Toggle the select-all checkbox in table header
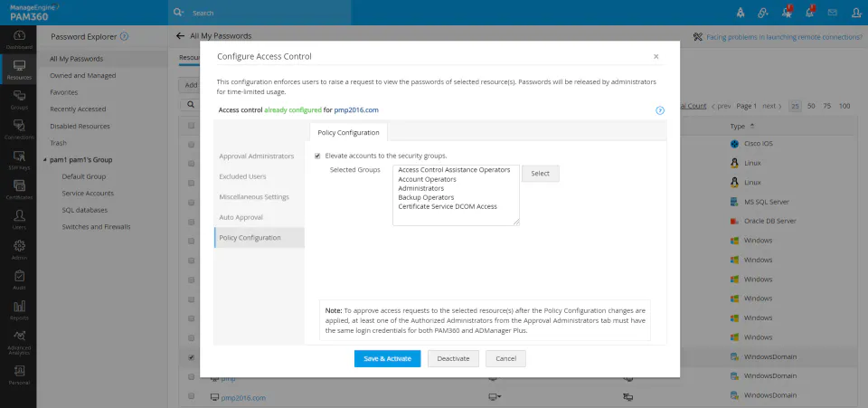The width and height of the screenshot is (868, 408). (191, 126)
